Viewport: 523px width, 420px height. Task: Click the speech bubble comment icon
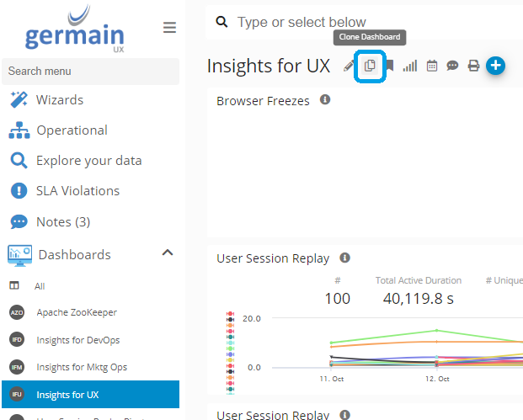tap(452, 66)
